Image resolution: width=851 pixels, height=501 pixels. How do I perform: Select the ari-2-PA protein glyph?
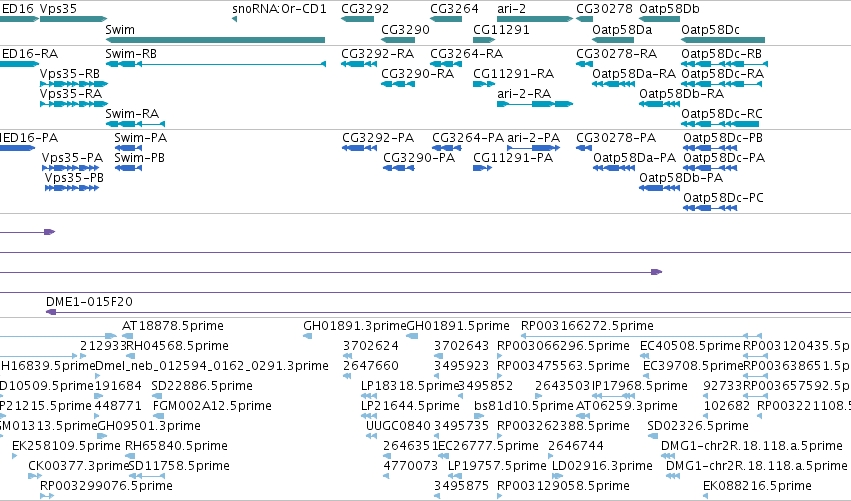(x=534, y=148)
